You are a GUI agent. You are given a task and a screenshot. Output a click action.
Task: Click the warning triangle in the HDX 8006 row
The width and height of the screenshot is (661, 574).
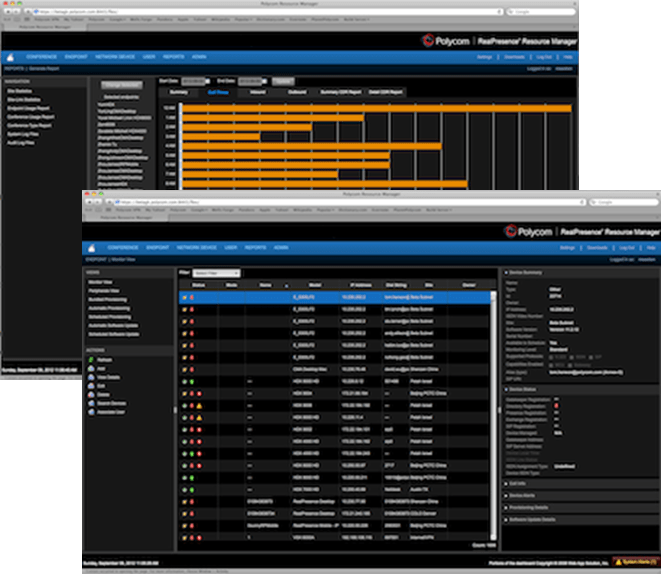tap(199, 406)
